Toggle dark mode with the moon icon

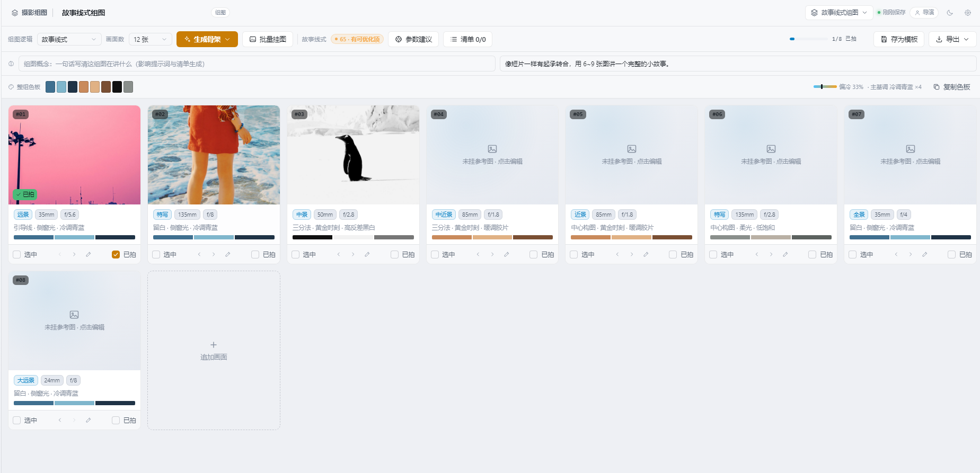[950, 13]
